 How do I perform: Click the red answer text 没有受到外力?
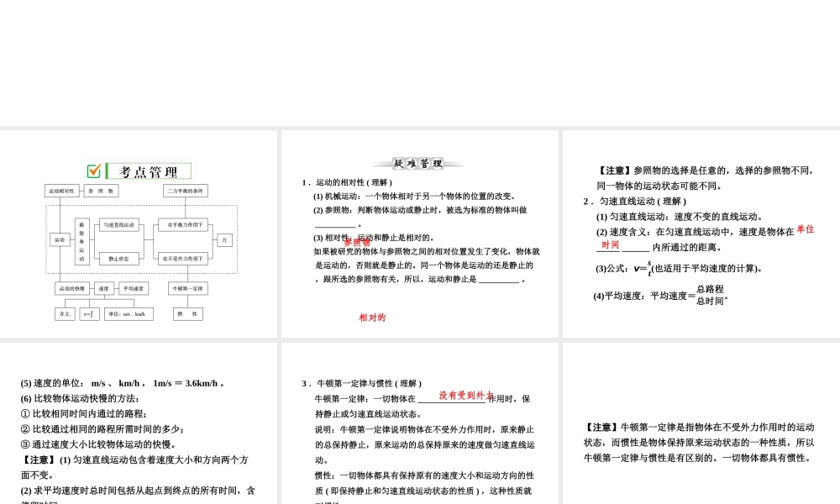465,396
